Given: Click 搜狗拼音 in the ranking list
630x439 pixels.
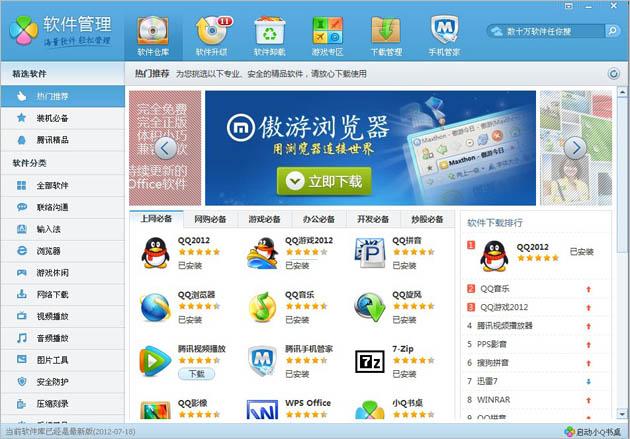Looking at the screenshot, I should click(x=493, y=363).
